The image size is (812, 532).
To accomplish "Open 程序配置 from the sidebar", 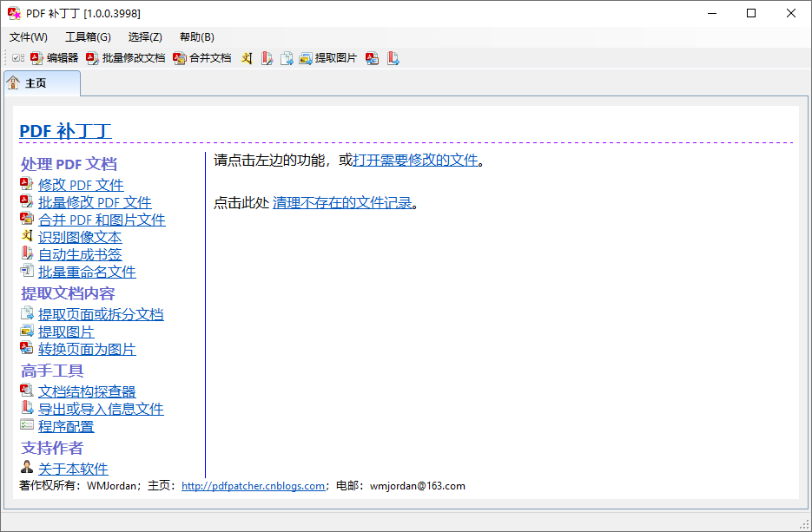I will 66,425.
